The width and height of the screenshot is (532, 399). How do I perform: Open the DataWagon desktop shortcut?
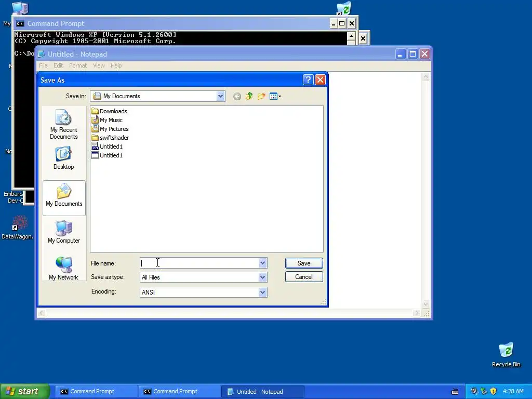17,227
